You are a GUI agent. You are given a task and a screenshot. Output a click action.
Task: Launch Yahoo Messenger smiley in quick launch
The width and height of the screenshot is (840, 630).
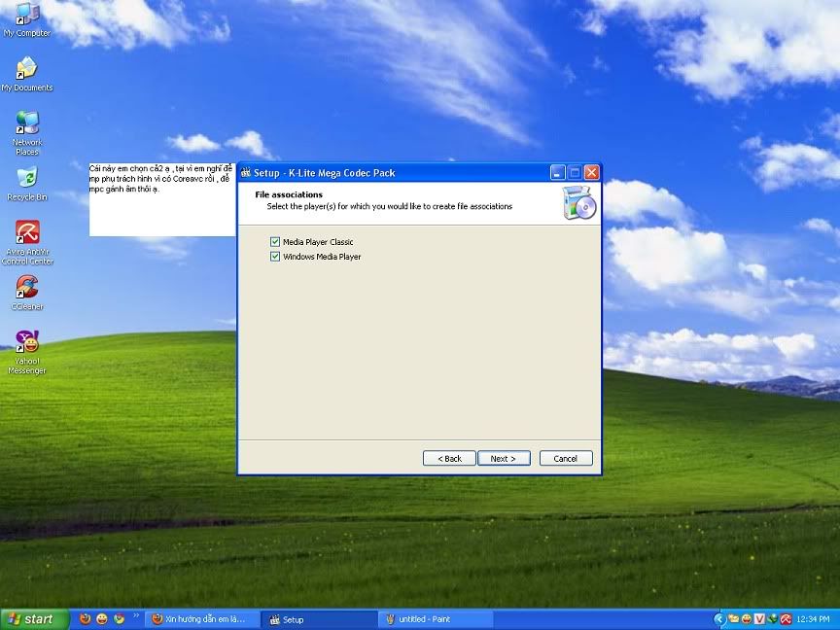(102, 618)
